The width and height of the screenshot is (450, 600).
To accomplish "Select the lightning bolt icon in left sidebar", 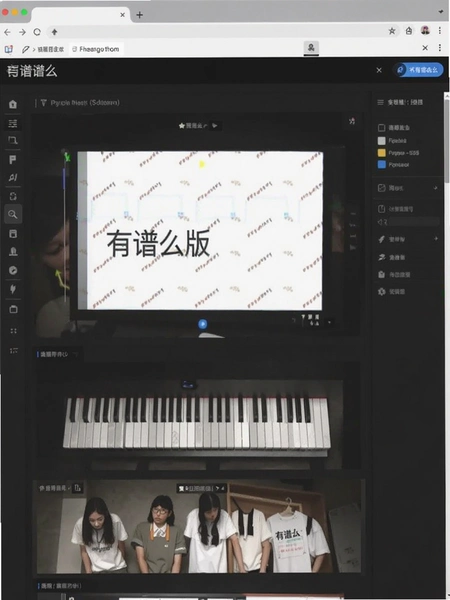I will (13, 289).
